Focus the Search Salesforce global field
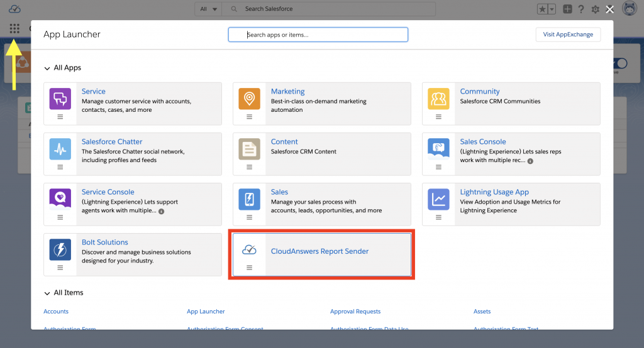 [x=328, y=9]
